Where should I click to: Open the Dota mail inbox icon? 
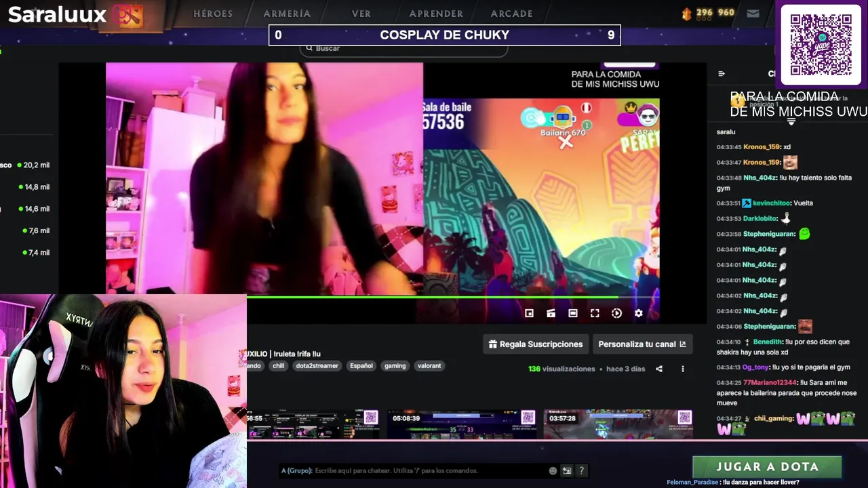(x=753, y=13)
